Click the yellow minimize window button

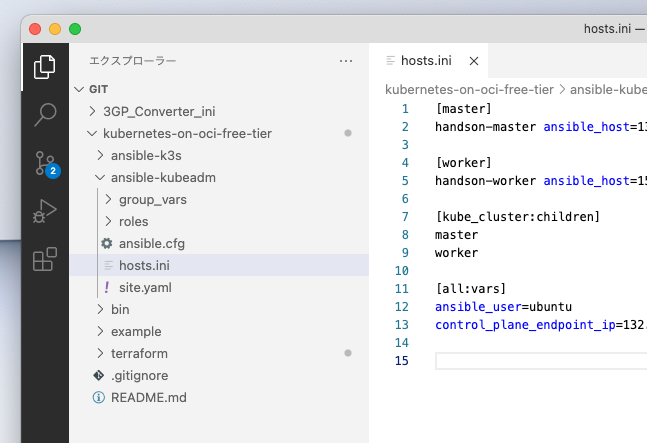55,29
